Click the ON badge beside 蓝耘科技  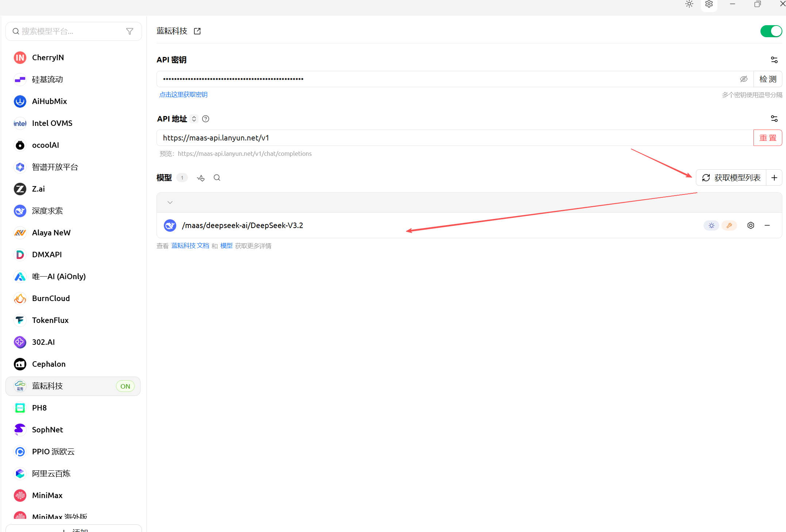125,386
